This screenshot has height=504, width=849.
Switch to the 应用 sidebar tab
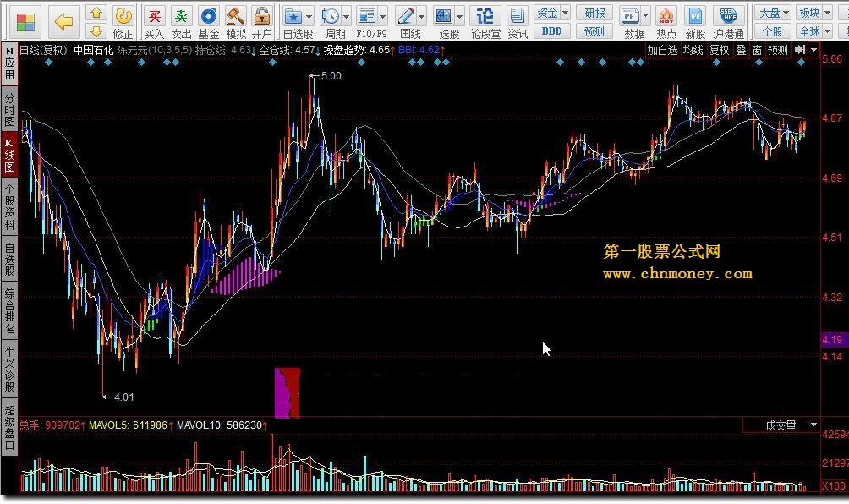[x=10, y=64]
